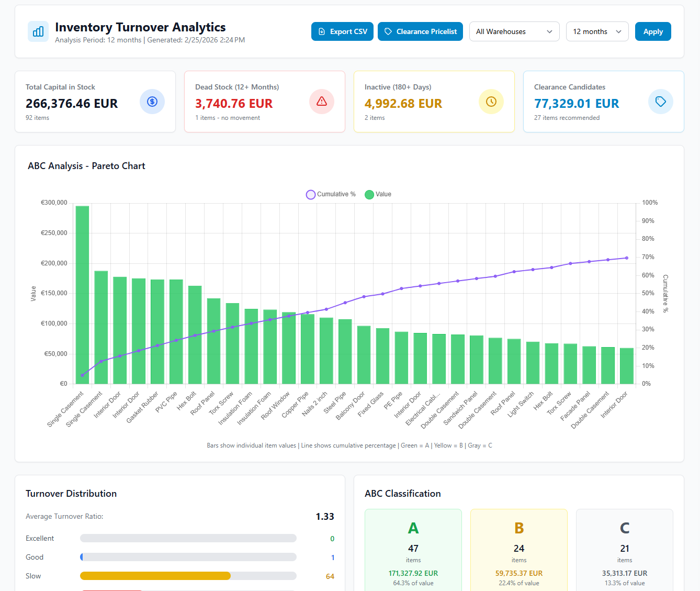
Task: Click the dollar icon on Total Capital card
Action: coord(152,102)
